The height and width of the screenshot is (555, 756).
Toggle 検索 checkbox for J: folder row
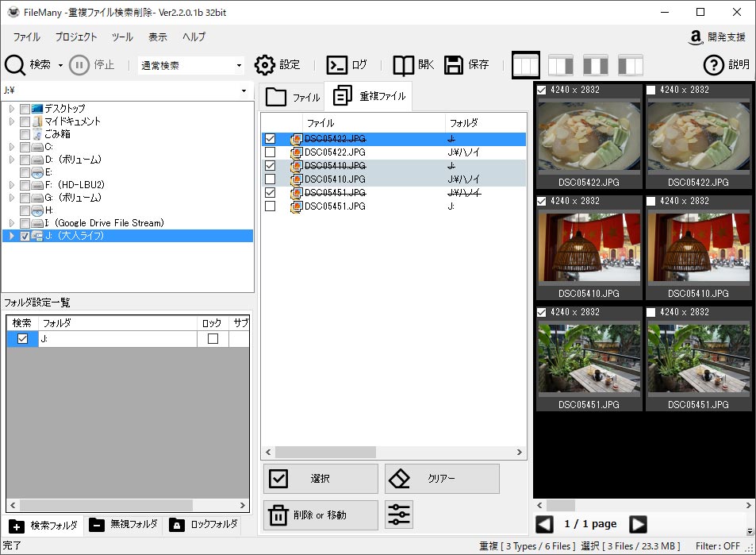pos(22,339)
